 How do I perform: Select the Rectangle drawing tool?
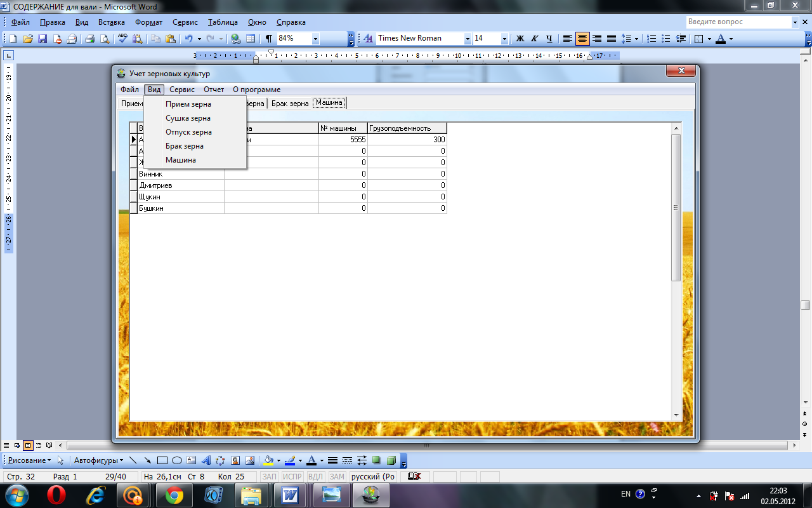click(x=162, y=460)
